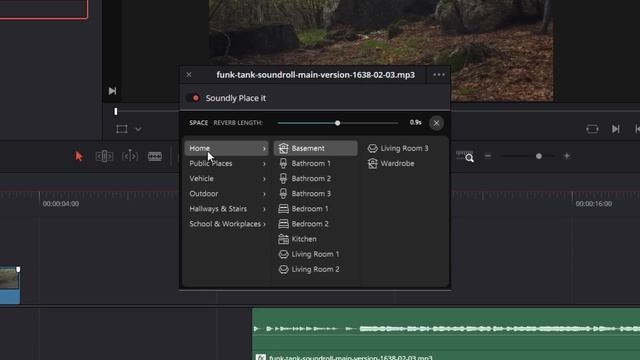Viewport: 640px width, 360px height.
Task: Choose the Bathroom 2 space
Action: [315, 178]
